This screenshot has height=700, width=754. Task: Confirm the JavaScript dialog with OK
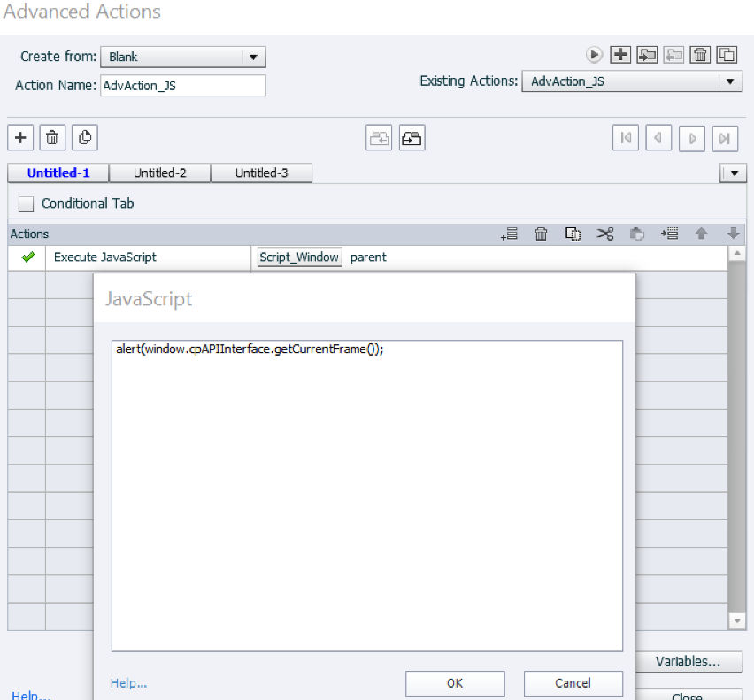(x=455, y=683)
